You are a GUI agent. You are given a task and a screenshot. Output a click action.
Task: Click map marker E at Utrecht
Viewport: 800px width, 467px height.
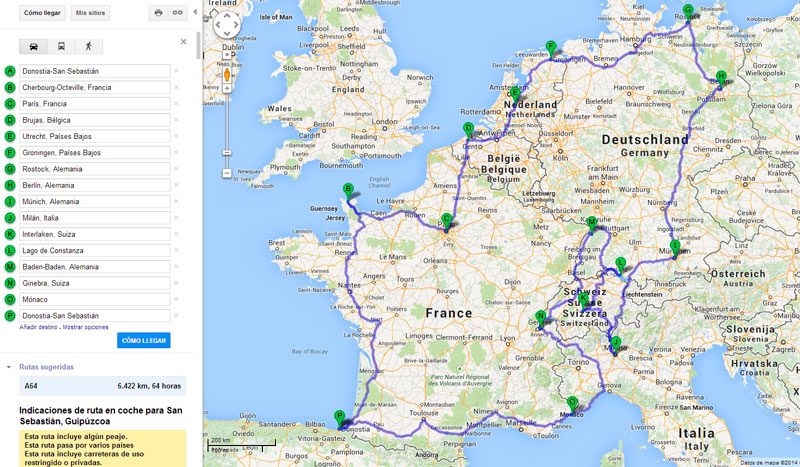515,94
